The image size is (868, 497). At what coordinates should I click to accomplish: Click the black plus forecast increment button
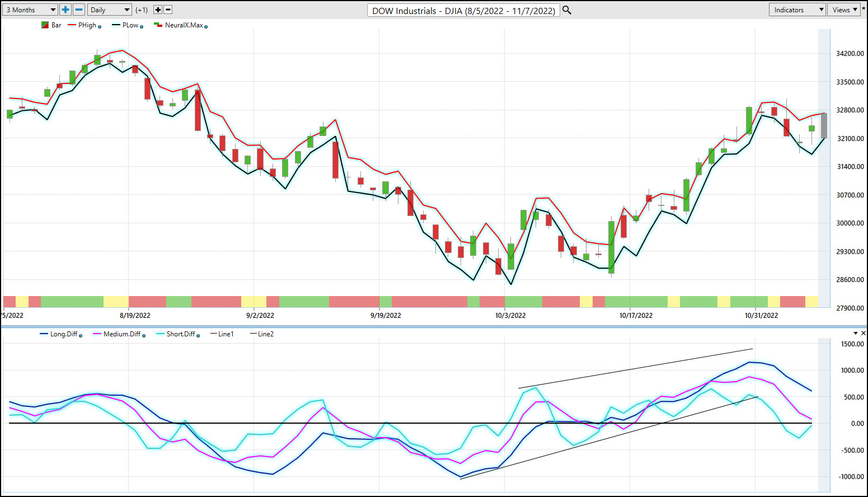(158, 10)
